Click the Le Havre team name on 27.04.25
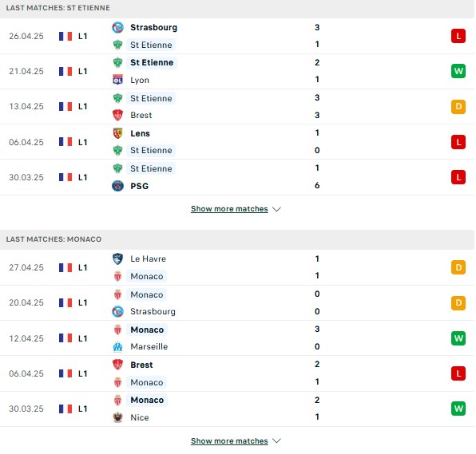This screenshot has height=454, width=476. [148, 259]
